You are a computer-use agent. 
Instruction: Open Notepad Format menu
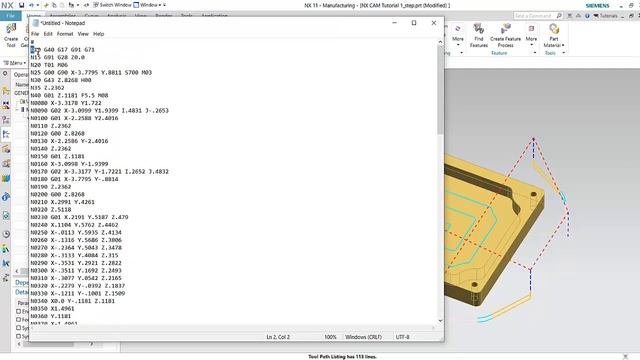(x=65, y=34)
